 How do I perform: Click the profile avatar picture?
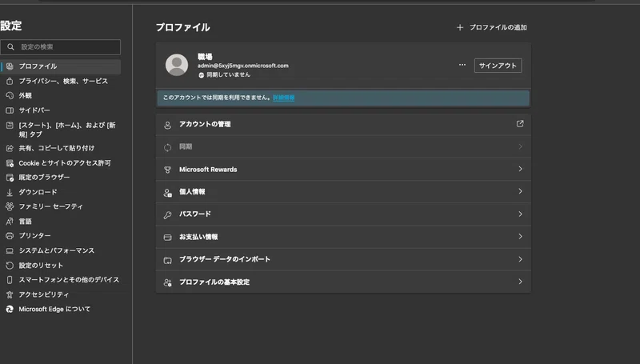[x=177, y=65]
